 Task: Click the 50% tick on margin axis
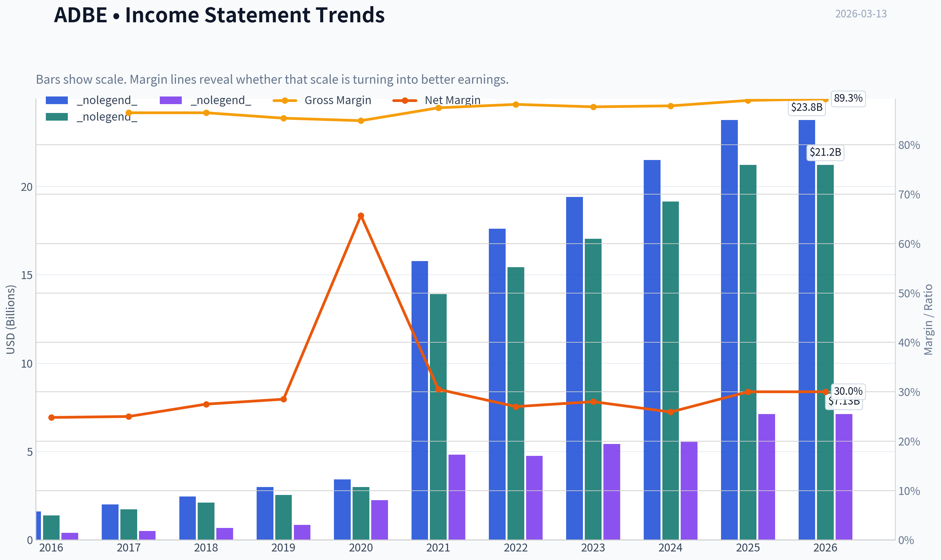(909, 293)
